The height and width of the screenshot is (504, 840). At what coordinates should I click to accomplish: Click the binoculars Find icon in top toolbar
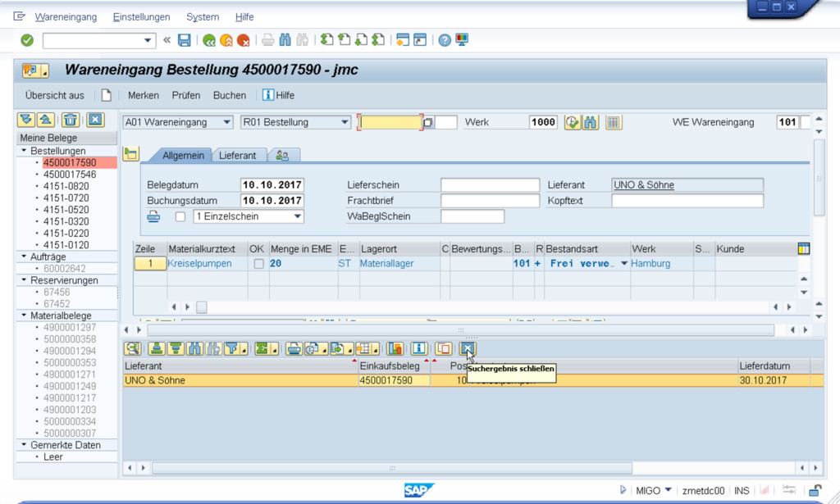[285, 40]
